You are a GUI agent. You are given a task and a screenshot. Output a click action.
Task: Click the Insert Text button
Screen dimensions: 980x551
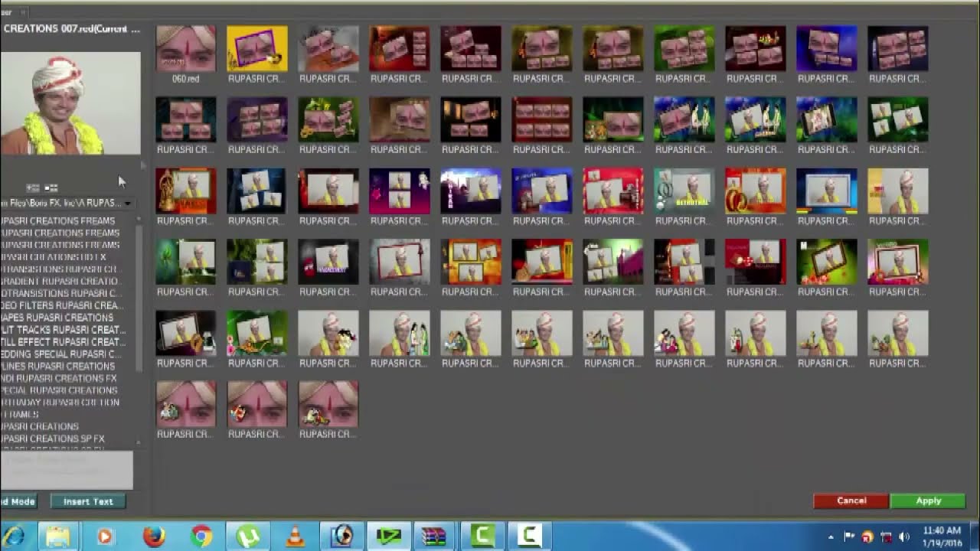[x=87, y=501]
